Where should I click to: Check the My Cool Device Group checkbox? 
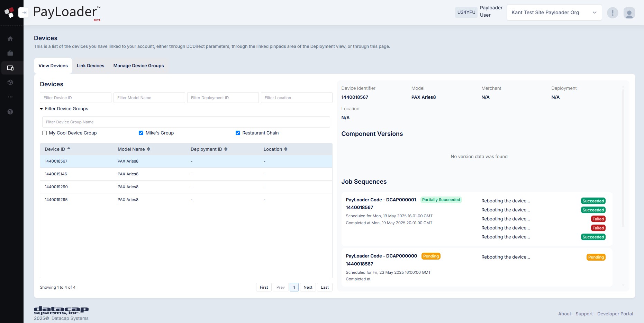pyautogui.click(x=44, y=133)
